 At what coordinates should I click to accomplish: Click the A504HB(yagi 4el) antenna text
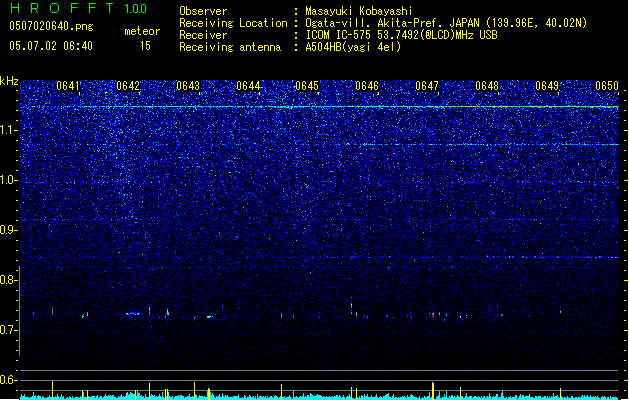[353, 47]
